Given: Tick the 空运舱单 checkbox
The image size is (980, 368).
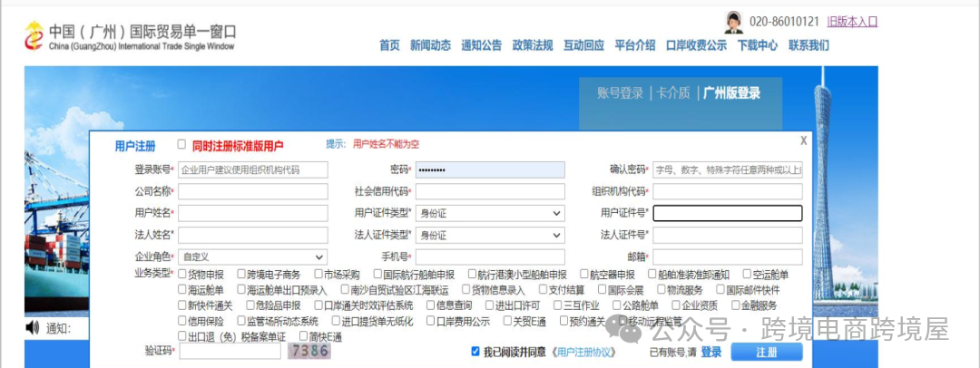Looking at the screenshot, I should pos(747,274).
